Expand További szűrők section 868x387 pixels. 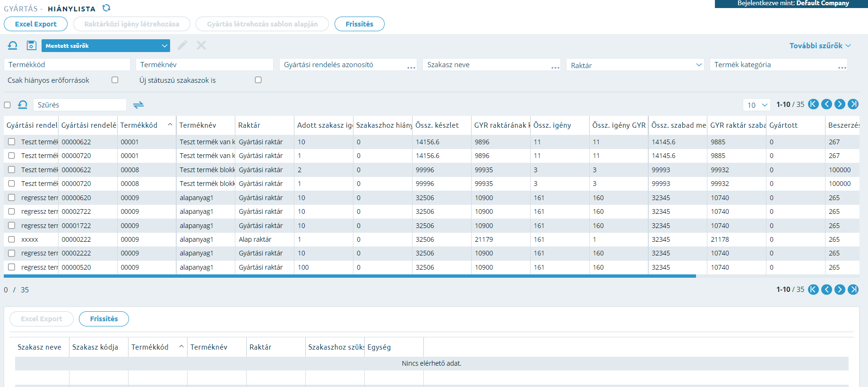pyautogui.click(x=820, y=45)
